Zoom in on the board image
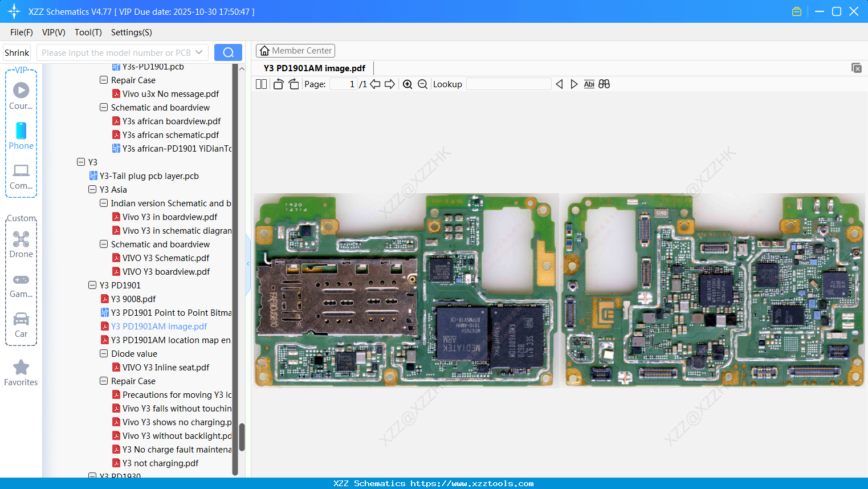Screen dimensions: 868x489 pyautogui.click(x=407, y=84)
